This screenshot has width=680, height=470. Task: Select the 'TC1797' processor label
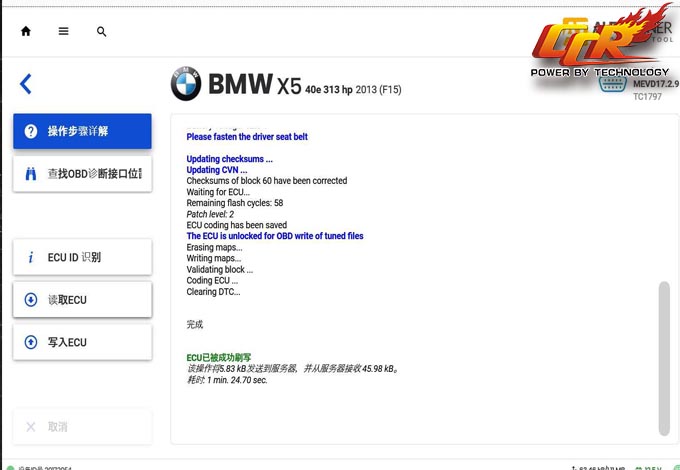coord(647,97)
